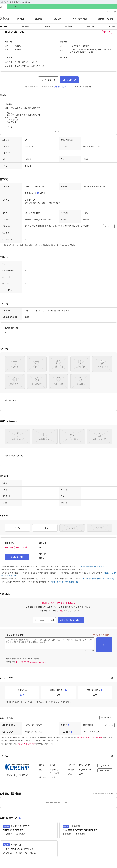Click the 채용정보 이력 button

[x=105, y=770]
